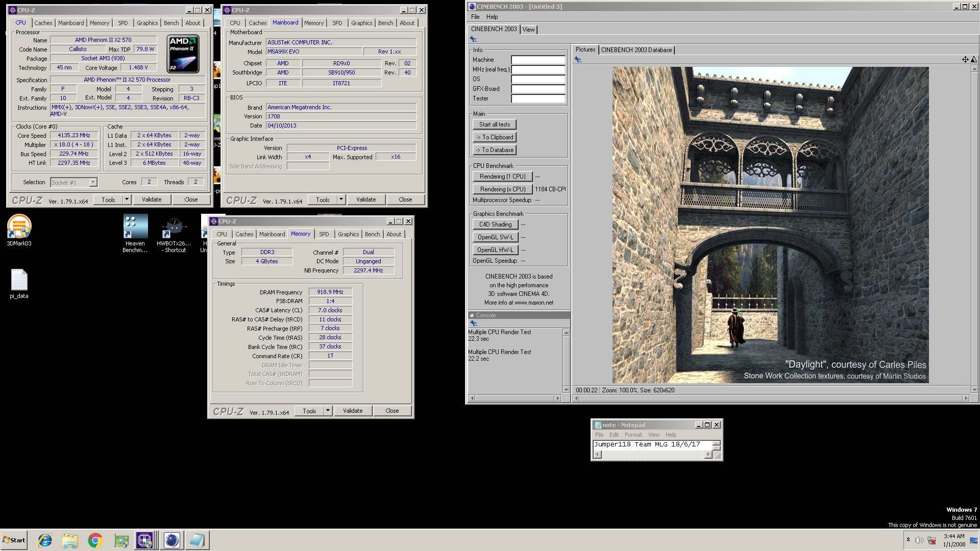Click the CINEBENCH title bar app icon
This screenshot has height=551, width=980.
click(472, 7)
